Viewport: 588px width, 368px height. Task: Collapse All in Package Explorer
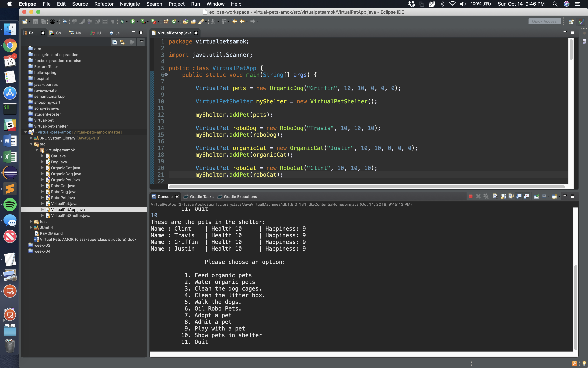pyautogui.click(x=114, y=42)
